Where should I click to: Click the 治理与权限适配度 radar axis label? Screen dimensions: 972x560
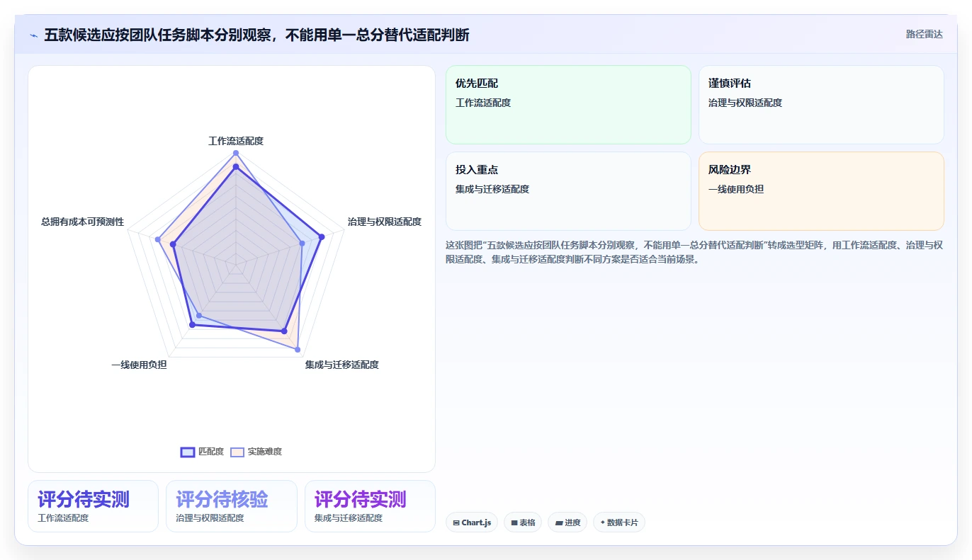(x=385, y=222)
